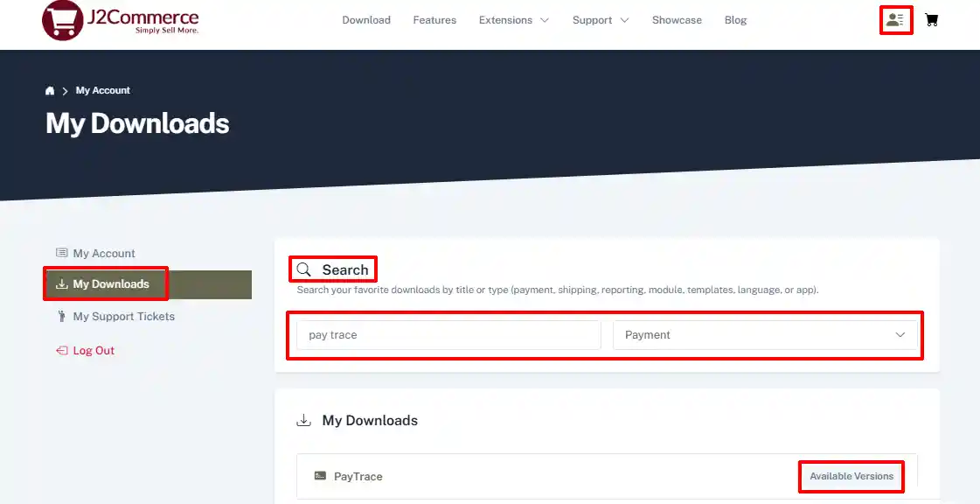This screenshot has width=980, height=504.
Task: Click the list icon beside My Account
Action: [61, 253]
